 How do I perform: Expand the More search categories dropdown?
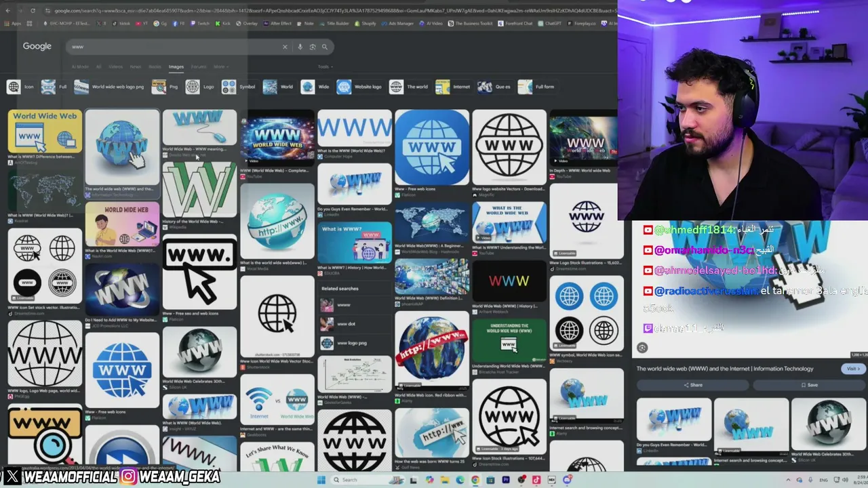(x=220, y=66)
